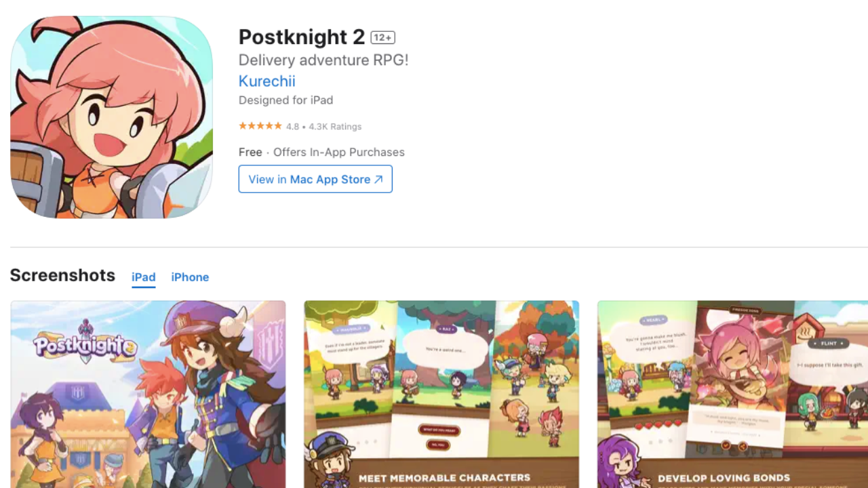Open the Meet Memorable Characters screenshot
Screen dimensions: 868x488
(x=441, y=394)
